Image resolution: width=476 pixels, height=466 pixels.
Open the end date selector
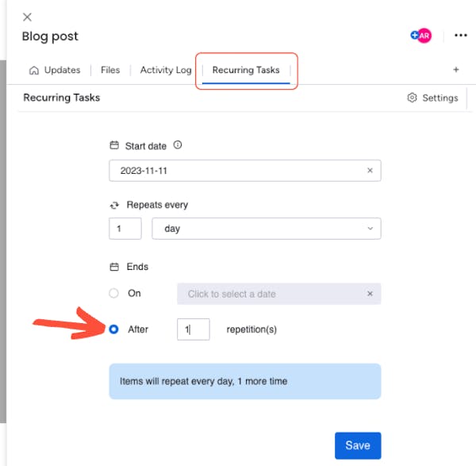coord(270,294)
